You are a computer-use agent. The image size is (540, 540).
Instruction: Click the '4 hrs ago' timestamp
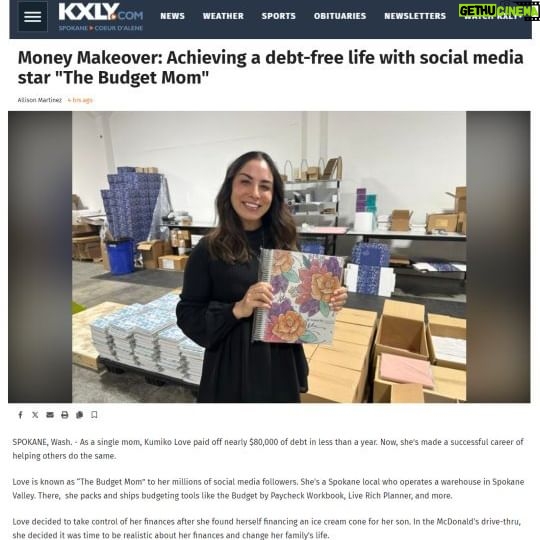(x=80, y=100)
